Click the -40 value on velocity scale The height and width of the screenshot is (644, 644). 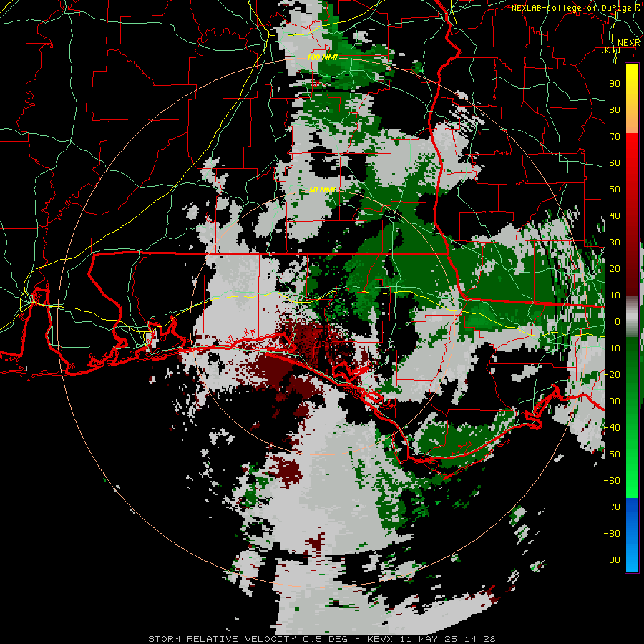(x=612, y=428)
